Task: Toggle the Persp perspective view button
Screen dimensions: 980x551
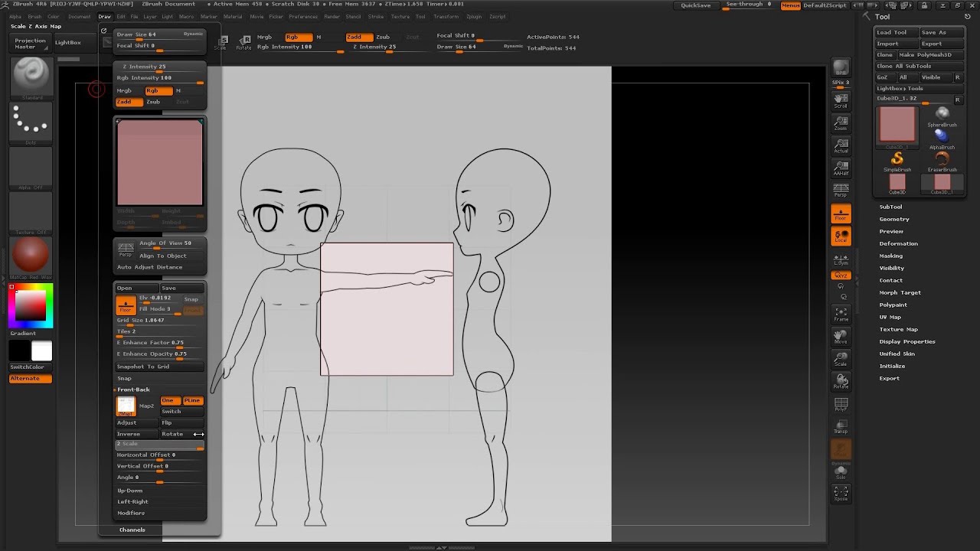Action: pos(841,189)
